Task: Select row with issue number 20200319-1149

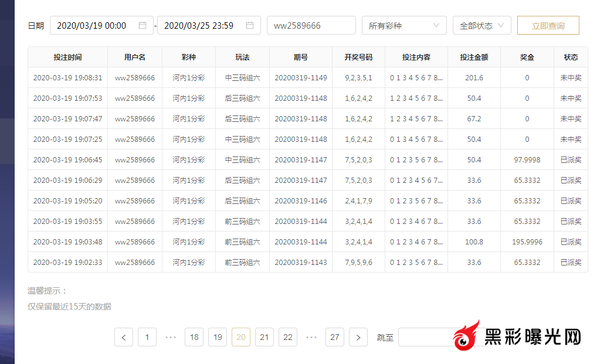Action: click(301, 77)
